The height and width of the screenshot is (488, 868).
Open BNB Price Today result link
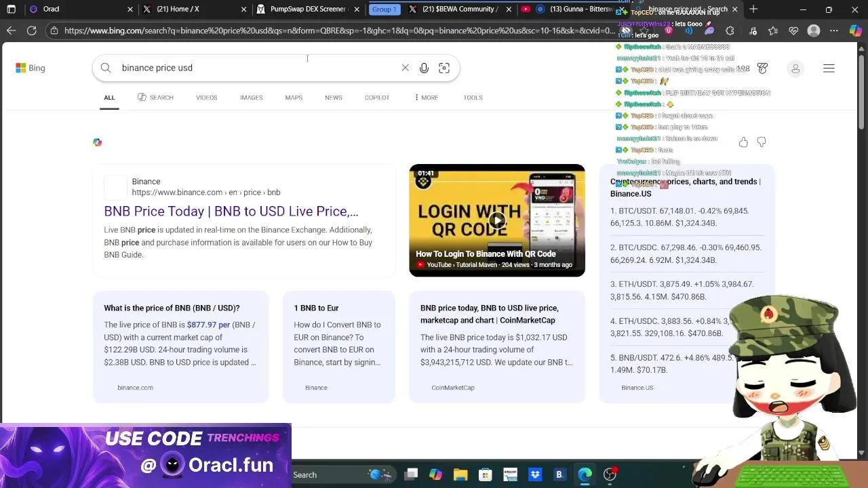pyautogui.click(x=231, y=211)
